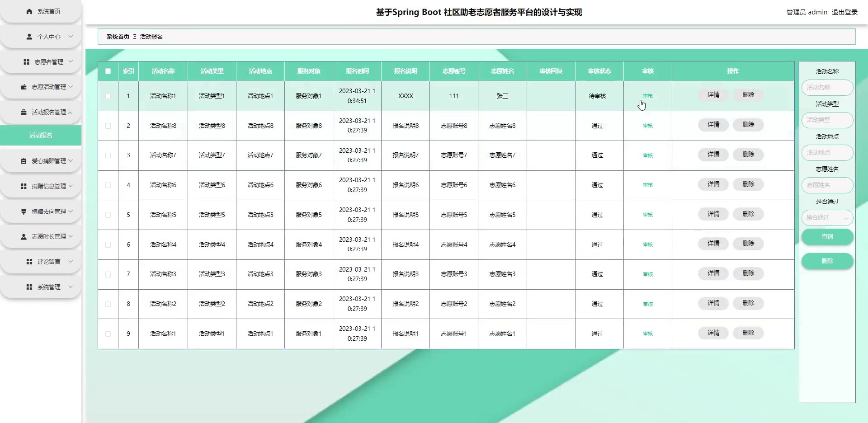Click the green 删除 button in filter panel
Viewport: 868px width, 423px height.
[827, 261]
